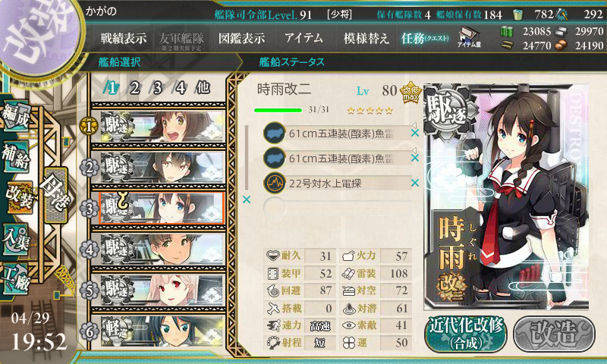Select the sixth light cruiser ship banner

click(x=162, y=331)
